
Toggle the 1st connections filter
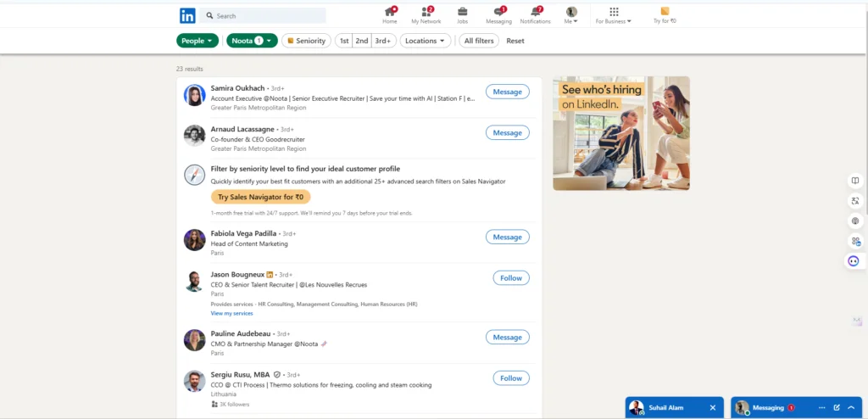(x=343, y=41)
